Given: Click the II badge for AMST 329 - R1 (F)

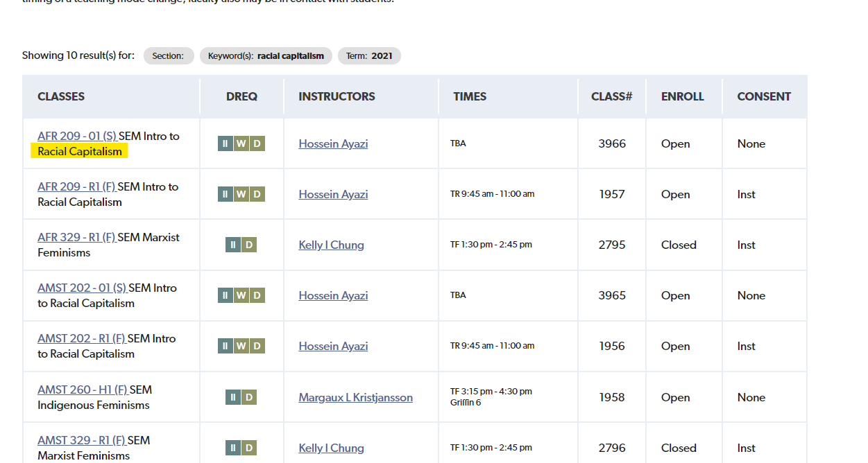Looking at the screenshot, I should click(233, 448).
